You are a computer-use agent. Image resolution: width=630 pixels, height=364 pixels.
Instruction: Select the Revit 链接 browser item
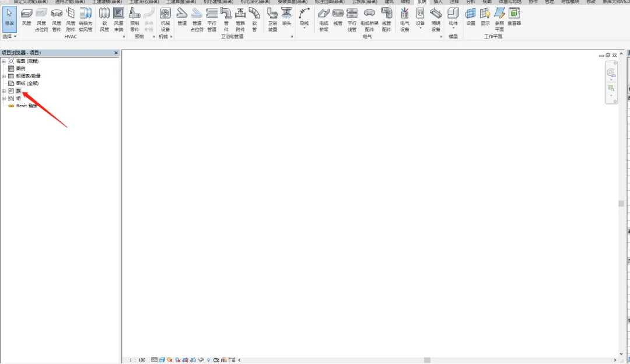tap(26, 106)
